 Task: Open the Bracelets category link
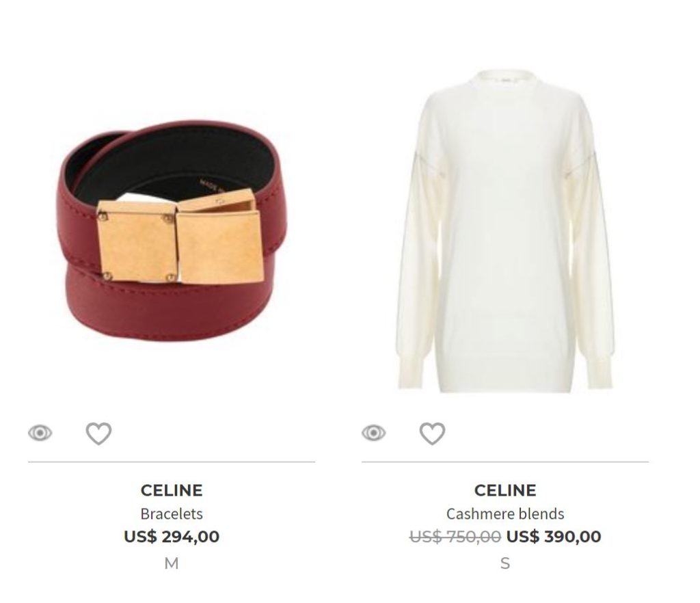pos(172,513)
